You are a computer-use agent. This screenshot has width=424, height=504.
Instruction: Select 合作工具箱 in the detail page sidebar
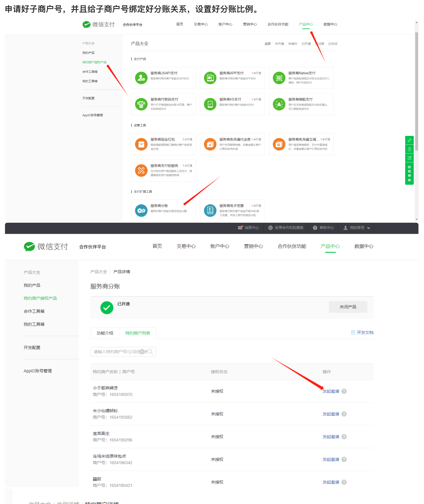click(x=34, y=311)
